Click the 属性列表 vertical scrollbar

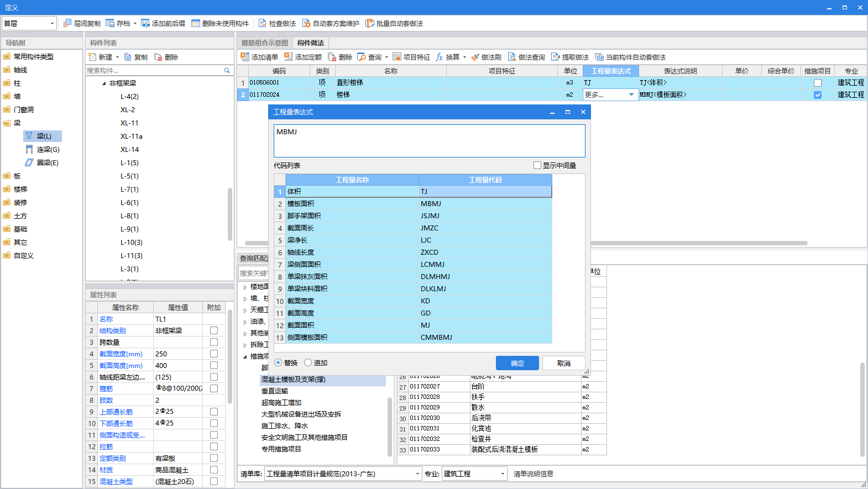click(x=230, y=356)
